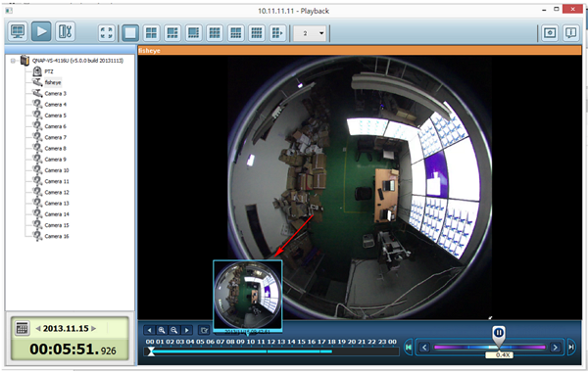This screenshot has height=373, width=588.
Task: Zoom out on the timeline
Action: [174, 330]
